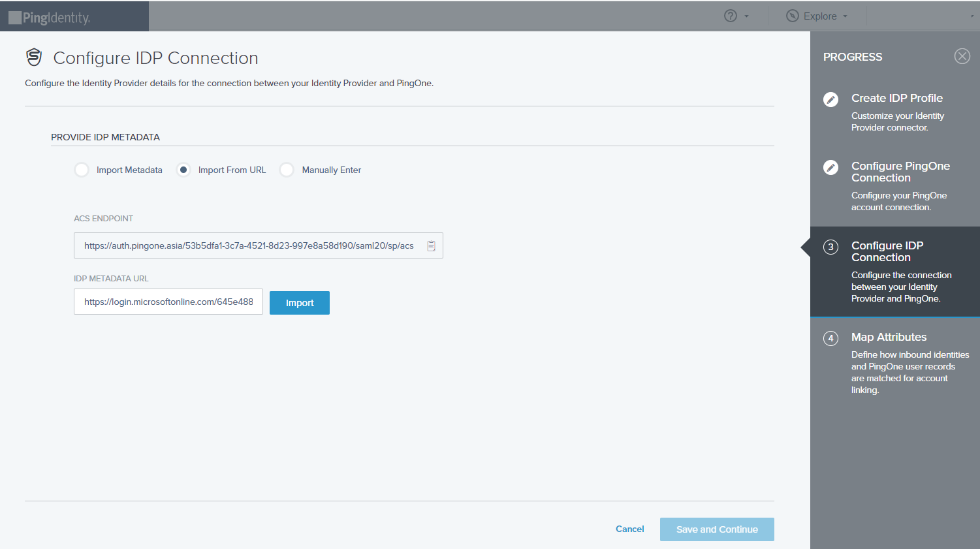
Task: Copy the ACS endpoint using the clipboard icon
Action: pos(431,245)
